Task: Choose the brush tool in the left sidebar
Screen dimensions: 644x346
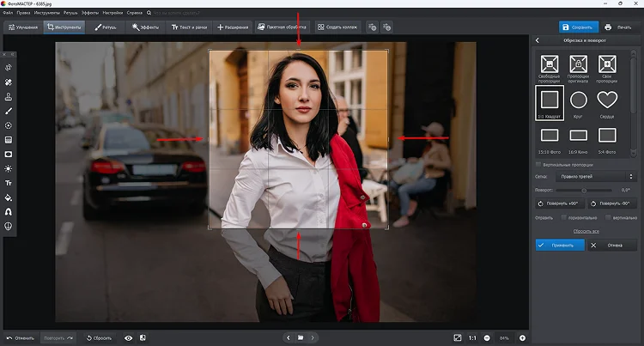Action: coord(9,111)
